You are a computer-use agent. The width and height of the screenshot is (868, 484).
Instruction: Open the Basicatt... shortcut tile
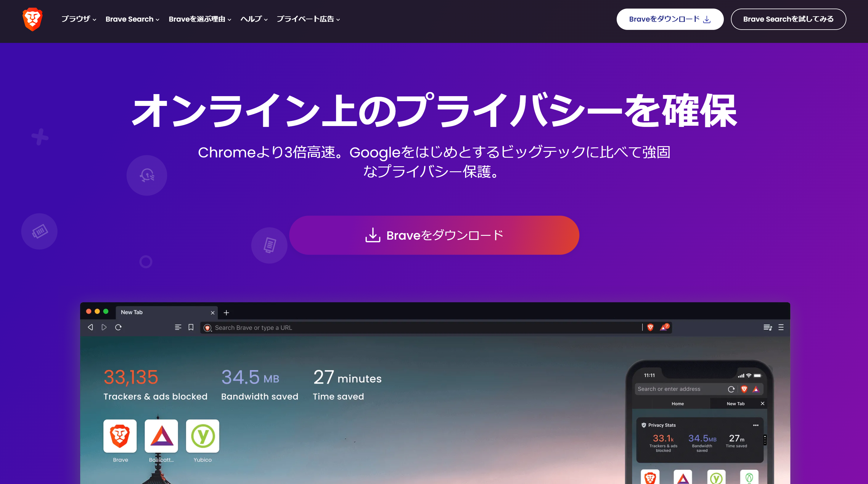(x=161, y=436)
